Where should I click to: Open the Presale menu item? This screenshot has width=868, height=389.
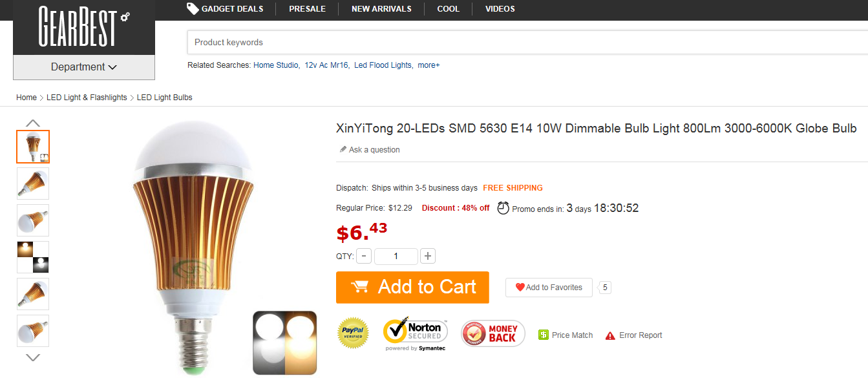point(307,9)
